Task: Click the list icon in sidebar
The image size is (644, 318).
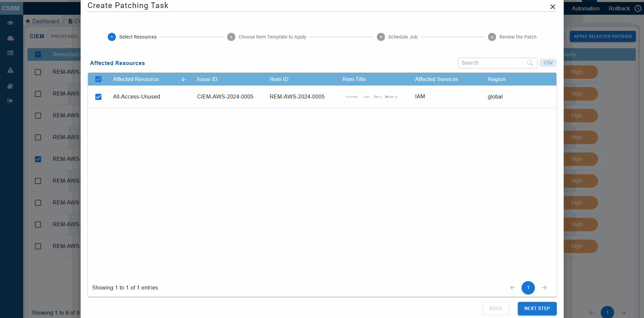Action: [x=10, y=53]
